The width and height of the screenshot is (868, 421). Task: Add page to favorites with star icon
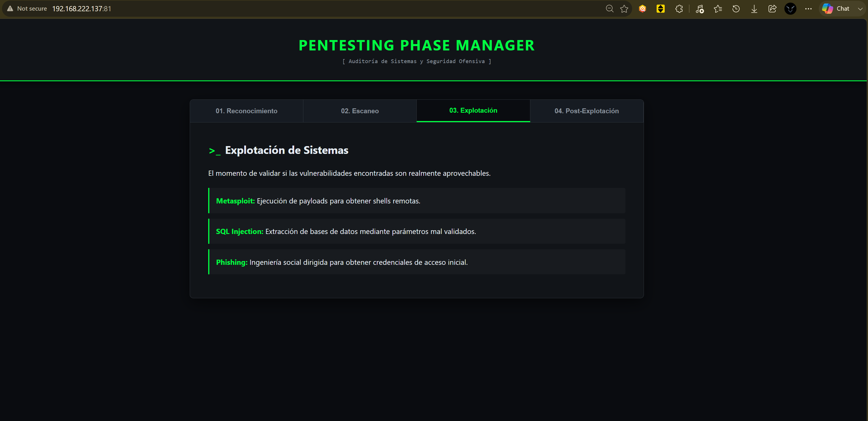point(624,9)
